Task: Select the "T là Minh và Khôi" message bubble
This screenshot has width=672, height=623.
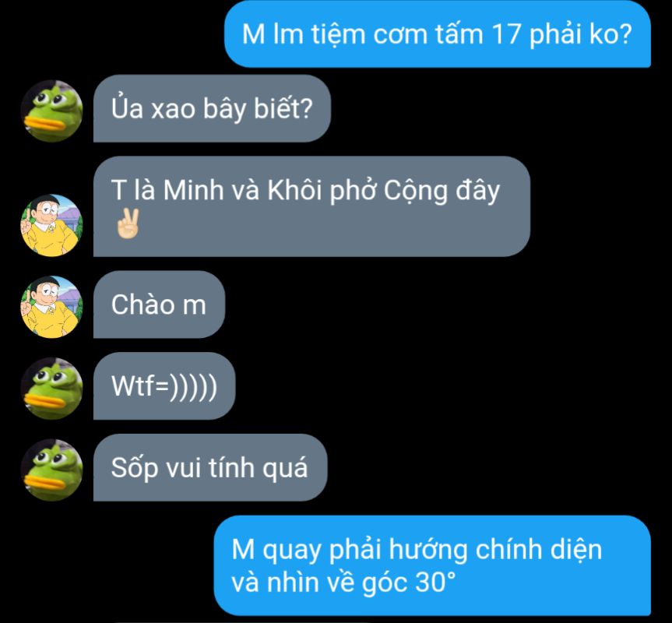Action: point(312,206)
